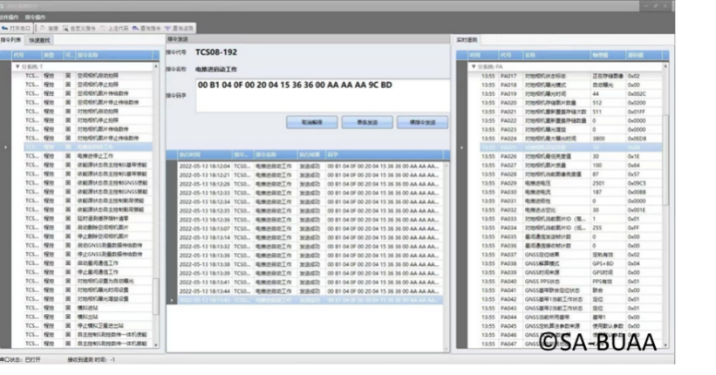Click the left-edge arrow beside the telemetry table
The height and width of the screenshot is (375, 716).
pyautogui.click(x=462, y=148)
